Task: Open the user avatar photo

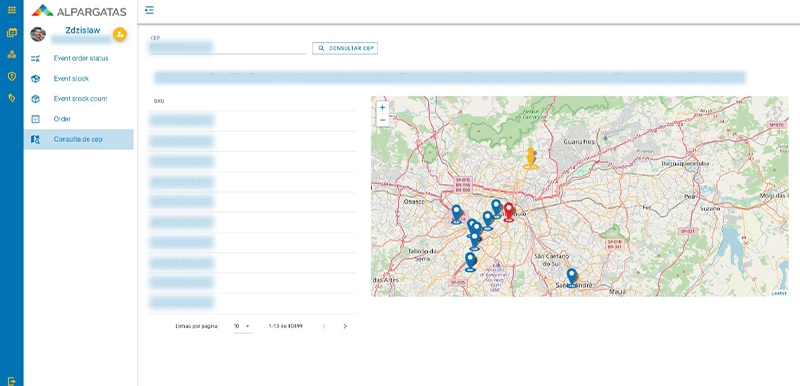Action: pyautogui.click(x=38, y=34)
